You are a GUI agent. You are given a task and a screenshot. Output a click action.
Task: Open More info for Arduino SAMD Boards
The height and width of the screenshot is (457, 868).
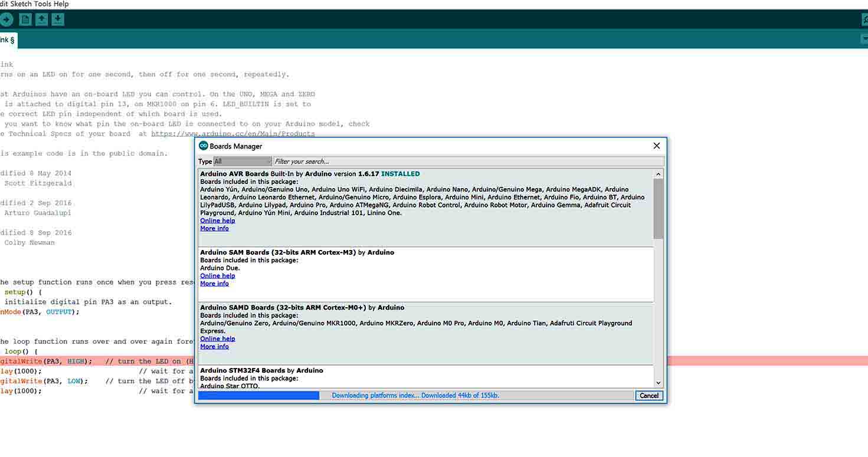214,346
